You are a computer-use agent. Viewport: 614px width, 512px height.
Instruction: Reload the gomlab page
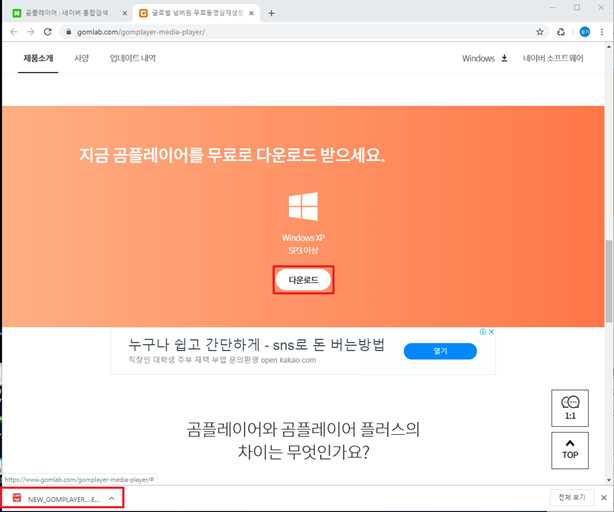pyautogui.click(x=47, y=32)
